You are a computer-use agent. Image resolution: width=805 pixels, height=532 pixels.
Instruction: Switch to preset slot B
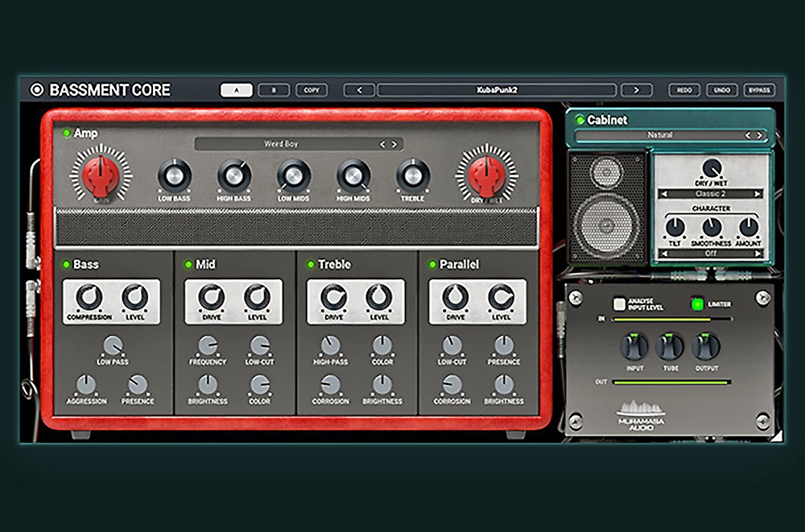pos(274,89)
